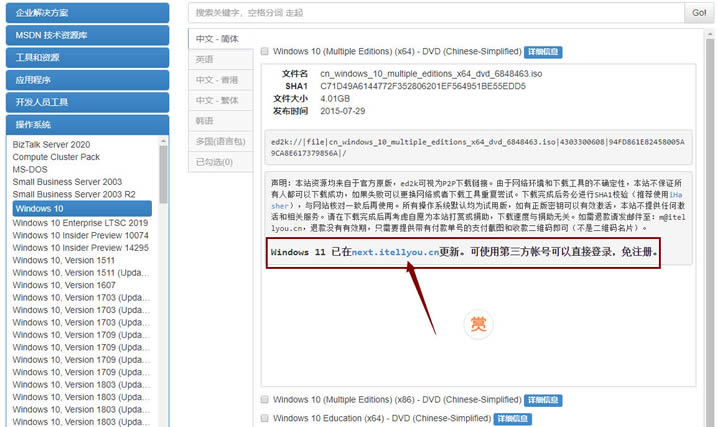Select Compute Cluster Pack
This screenshot has height=427, width=717.
pos(56,157)
